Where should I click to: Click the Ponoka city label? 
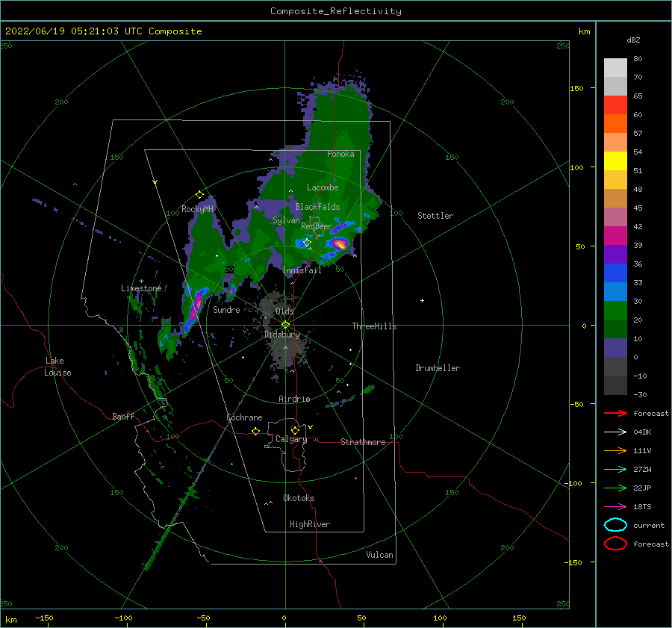pos(340,154)
